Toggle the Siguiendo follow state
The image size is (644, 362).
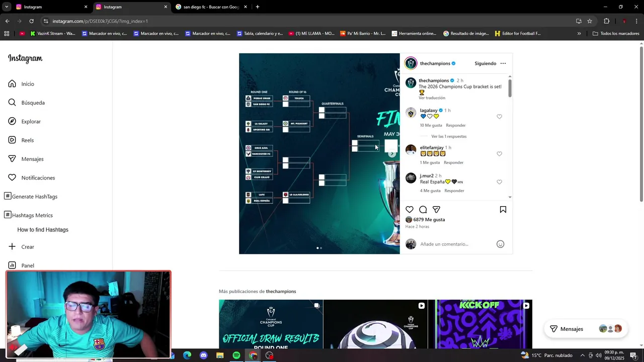click(485, 63)
